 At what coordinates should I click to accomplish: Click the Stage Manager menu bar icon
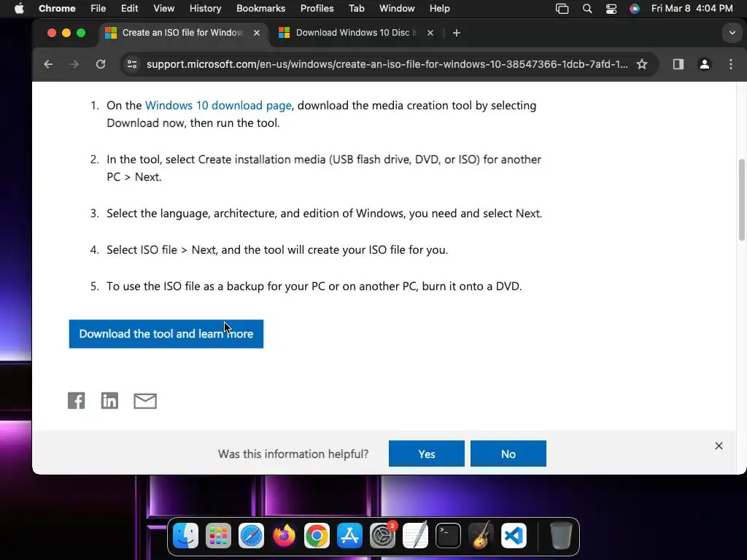(x=562, y=9)
